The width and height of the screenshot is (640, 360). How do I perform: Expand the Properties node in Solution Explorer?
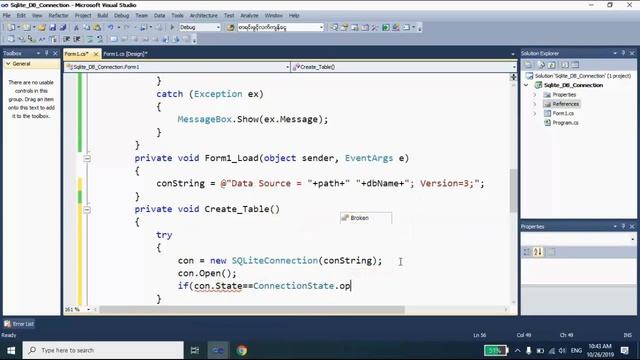[x=535, y=95]
